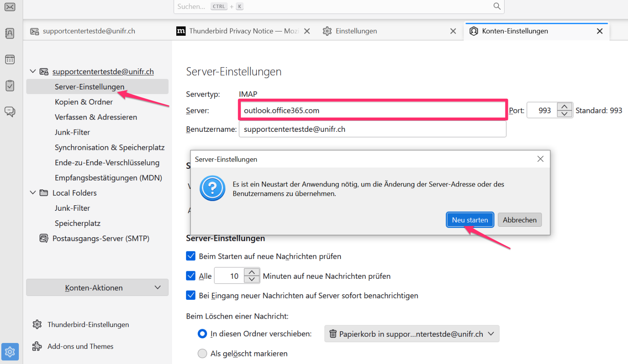Screen dimensions: 628x364
Task: Increase the port number with up arrow
Action: coord(565,107)
